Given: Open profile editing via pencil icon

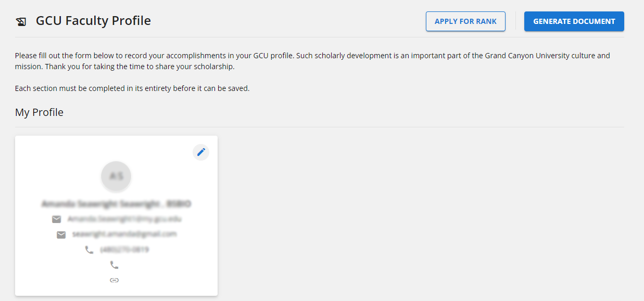Looking at the screenshot, I should [x=201, y=152].
